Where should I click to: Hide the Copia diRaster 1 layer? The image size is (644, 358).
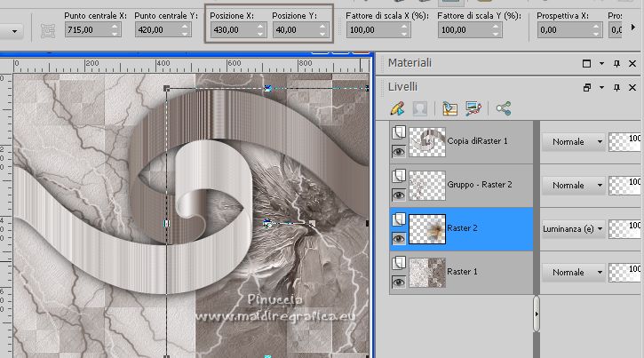(x=399, y=152)
